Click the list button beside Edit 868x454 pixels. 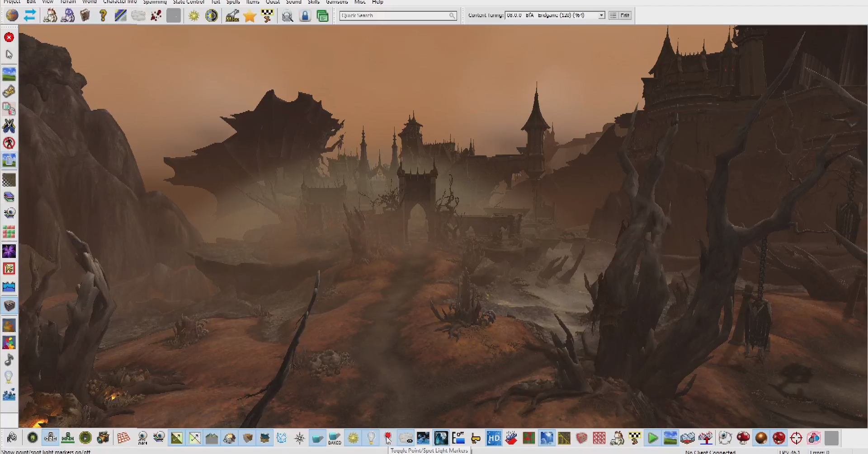(613, 15)
